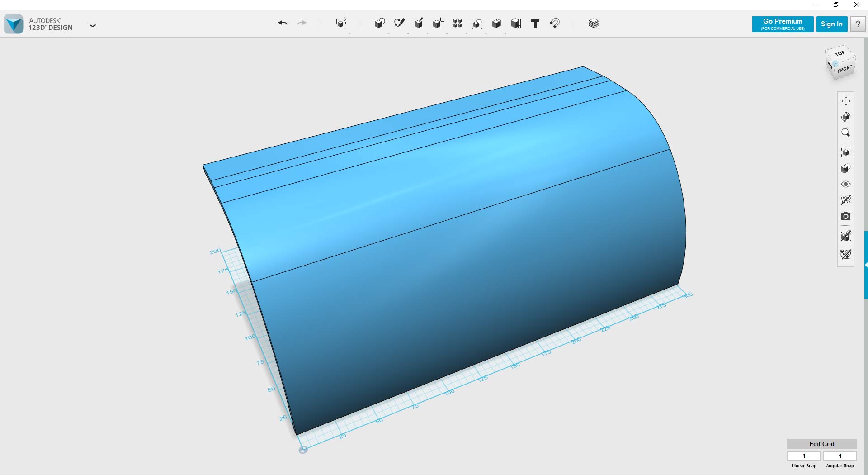Open the Measure tool
The image size is (868, 475).
coord(516,23)
